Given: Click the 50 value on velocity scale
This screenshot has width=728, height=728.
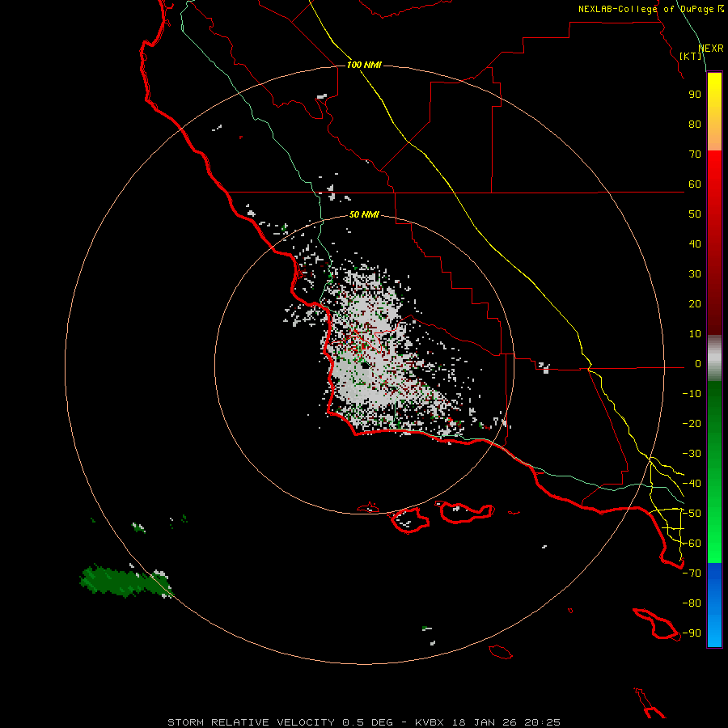Looking at the screenshot, I should point(695,214).
